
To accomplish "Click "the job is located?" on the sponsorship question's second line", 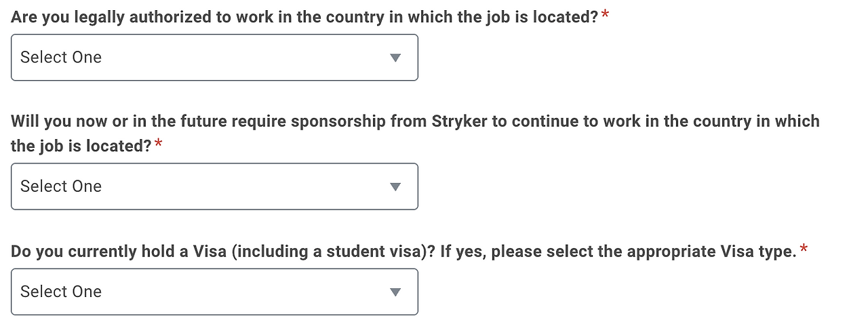I will coord(81,146).
